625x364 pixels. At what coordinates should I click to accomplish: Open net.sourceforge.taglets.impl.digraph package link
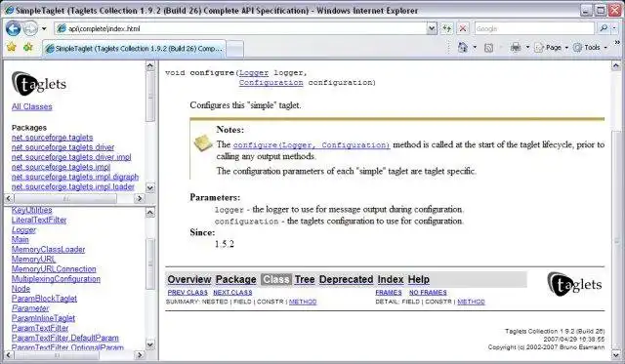pos(75,177)
